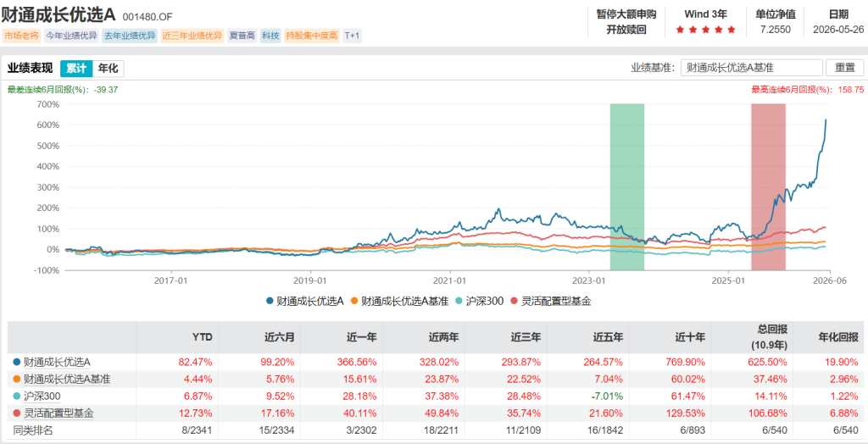Click the 持股集中度高 tag

pyautogui.click(x=311, y=36)
